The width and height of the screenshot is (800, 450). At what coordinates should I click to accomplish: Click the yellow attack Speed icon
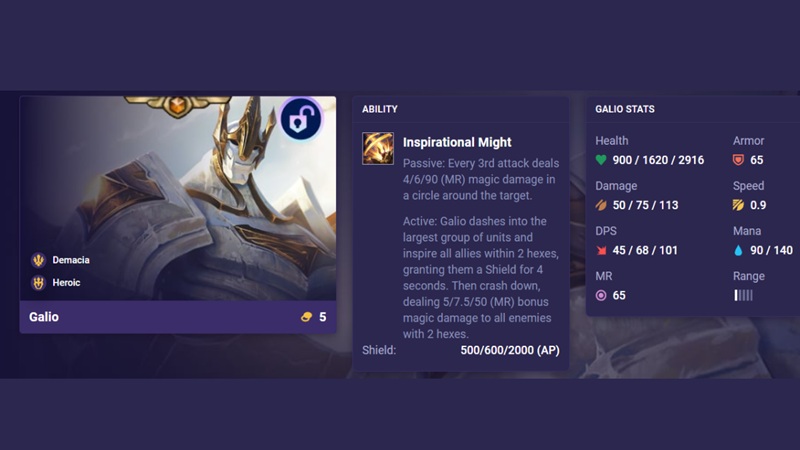[x=738, y=205]
